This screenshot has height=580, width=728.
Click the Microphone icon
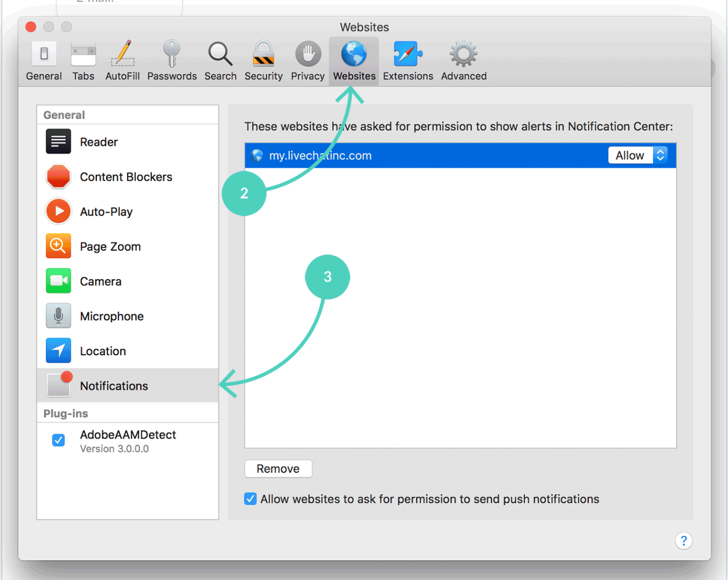(x=58, y=316)
